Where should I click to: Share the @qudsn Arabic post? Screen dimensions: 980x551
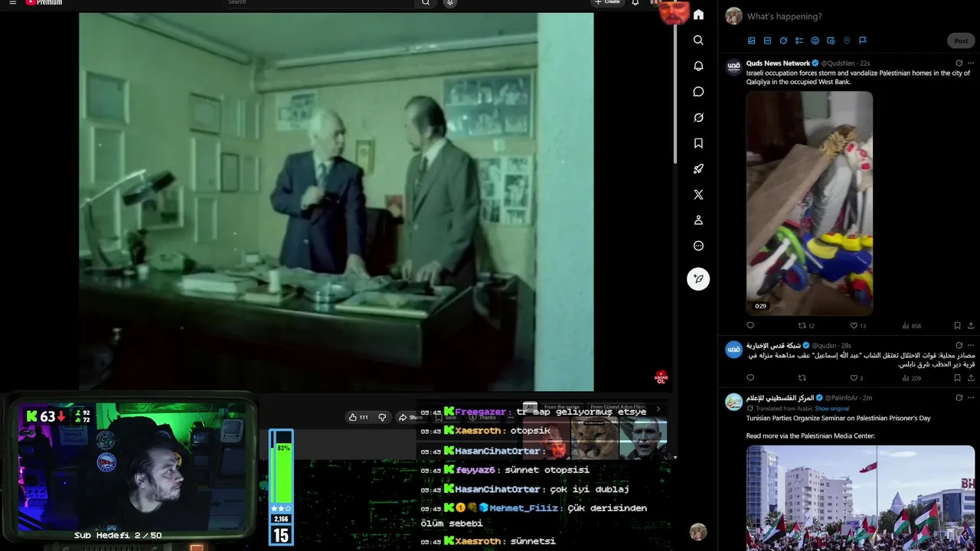(x=971, y=378)
